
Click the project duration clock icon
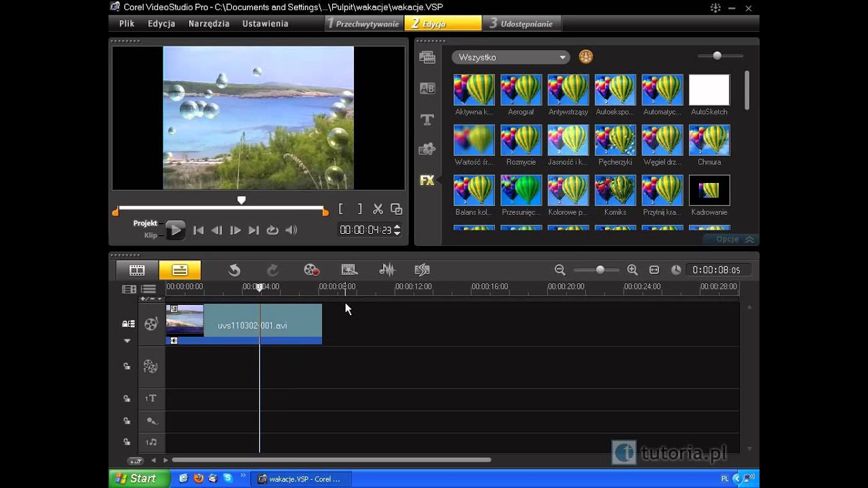pyautogui.click(x=676, y=270)
